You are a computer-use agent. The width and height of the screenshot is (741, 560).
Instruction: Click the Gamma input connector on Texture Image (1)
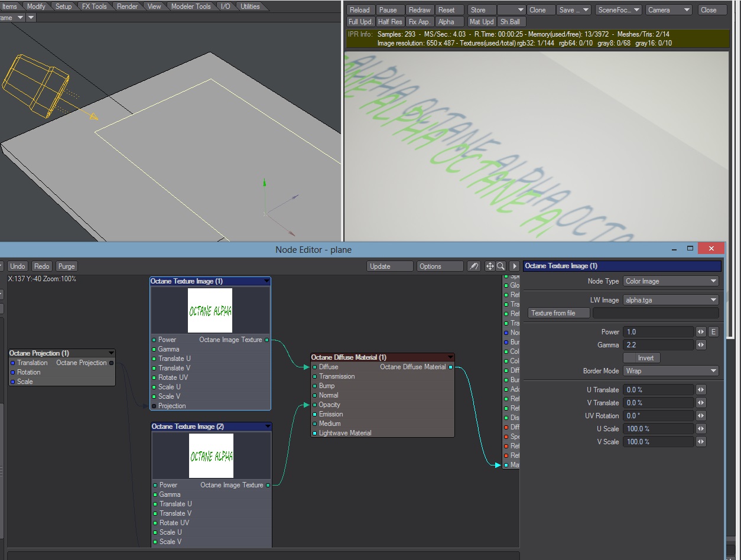click(154, 349)
